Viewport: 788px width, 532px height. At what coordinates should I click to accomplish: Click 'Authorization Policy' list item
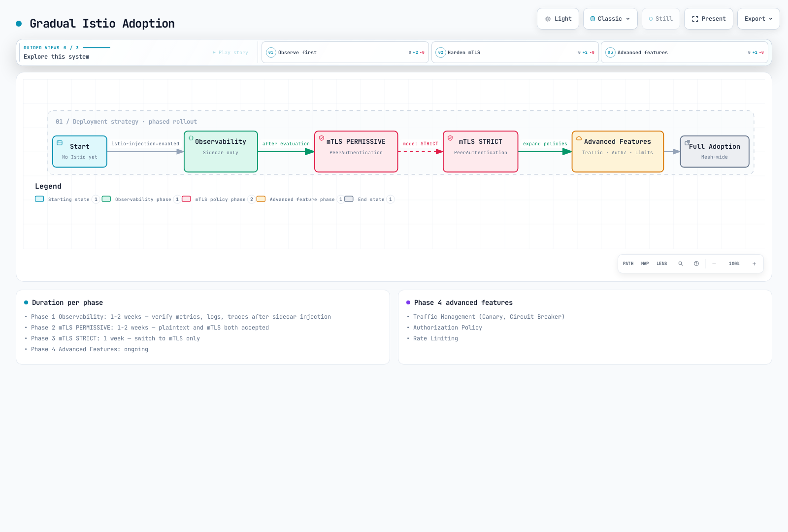click(448, 328)
